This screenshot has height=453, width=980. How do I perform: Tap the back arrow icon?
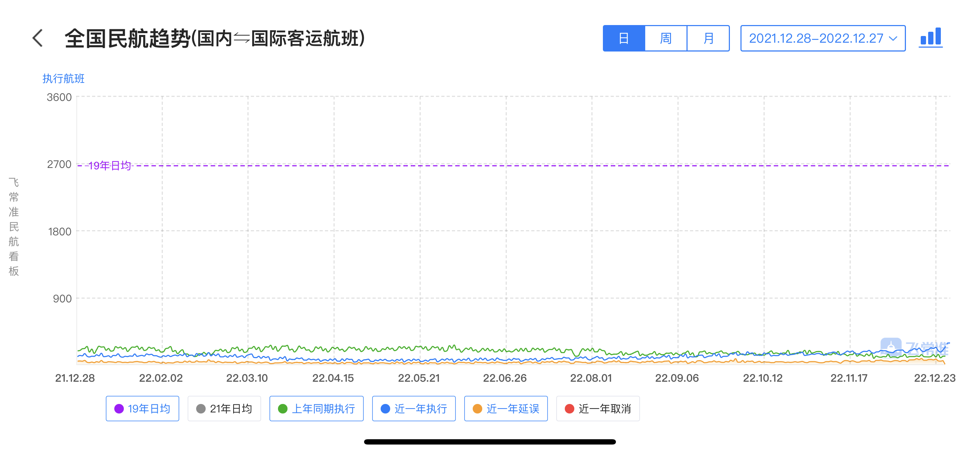38,38
